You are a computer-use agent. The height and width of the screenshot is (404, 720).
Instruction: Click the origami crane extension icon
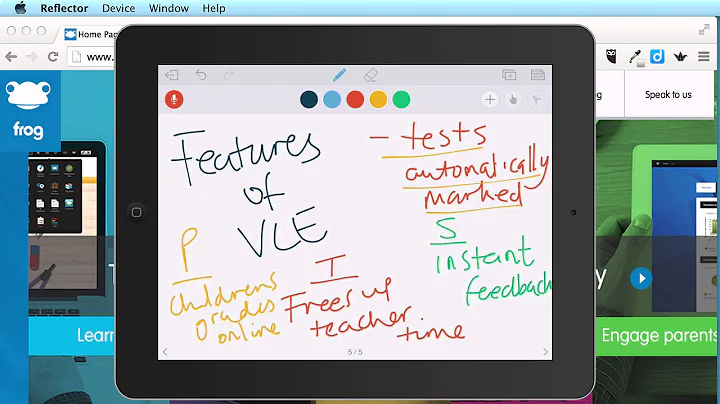(680, 56)
